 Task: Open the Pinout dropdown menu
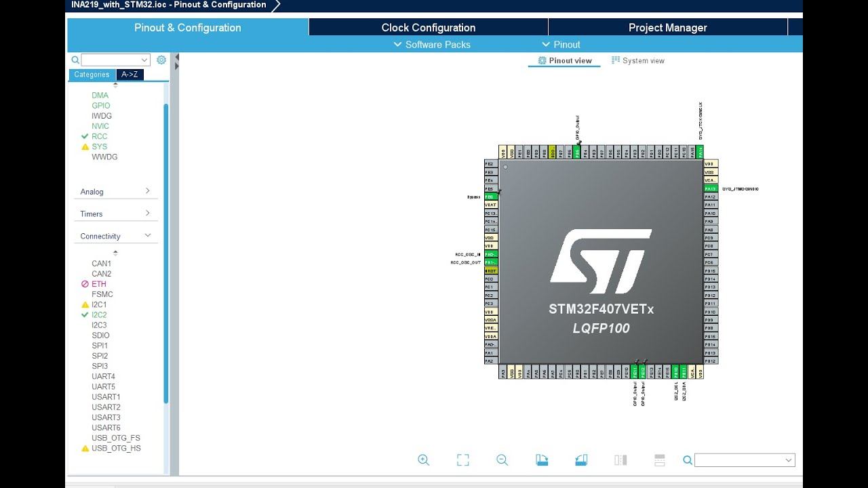coord(561,45)
